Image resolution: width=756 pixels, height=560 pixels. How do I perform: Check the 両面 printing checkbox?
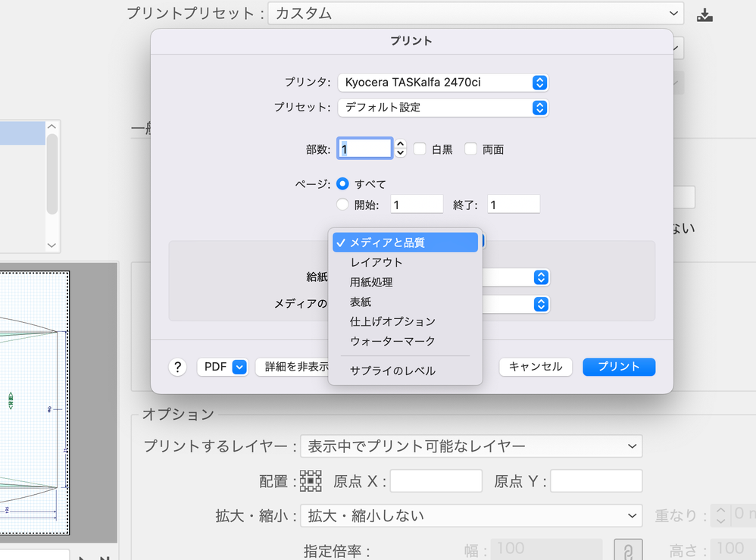[x=471, y=149]
